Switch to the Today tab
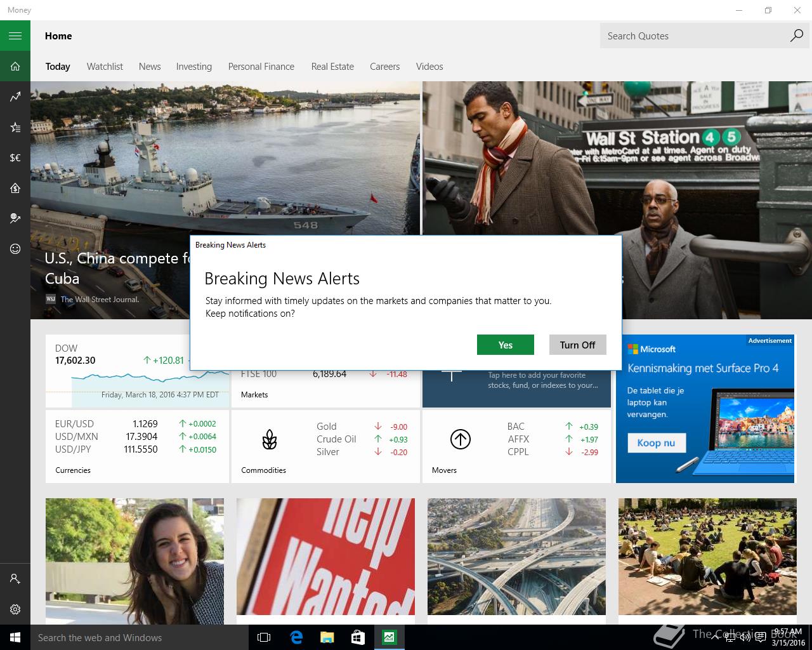Screen dimensions: 812x650 [x=58, y=67]
